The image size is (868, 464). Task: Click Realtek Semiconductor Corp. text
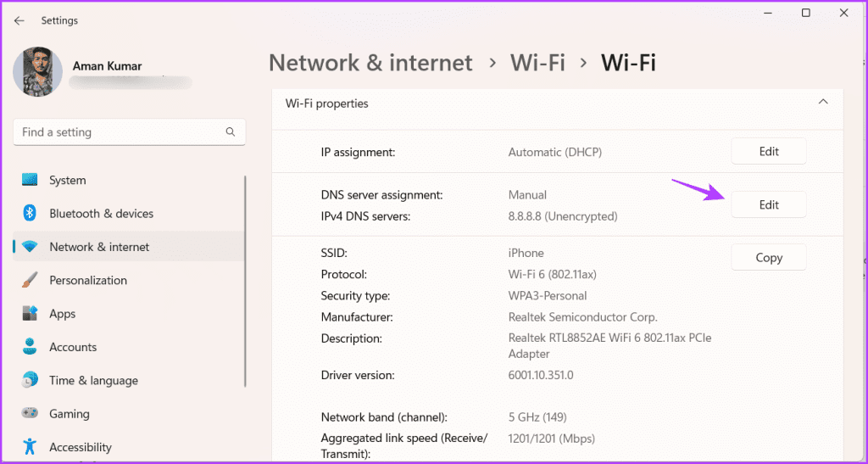coord(582,317)
